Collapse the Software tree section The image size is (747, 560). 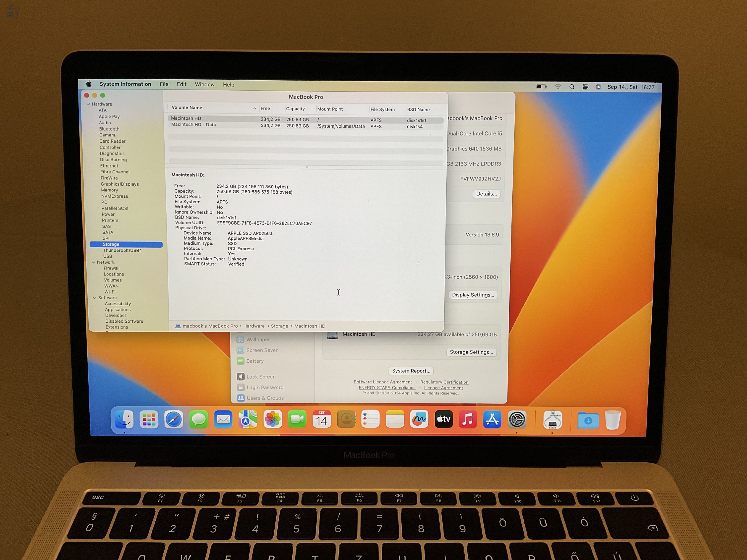click(x=95, y=298)
